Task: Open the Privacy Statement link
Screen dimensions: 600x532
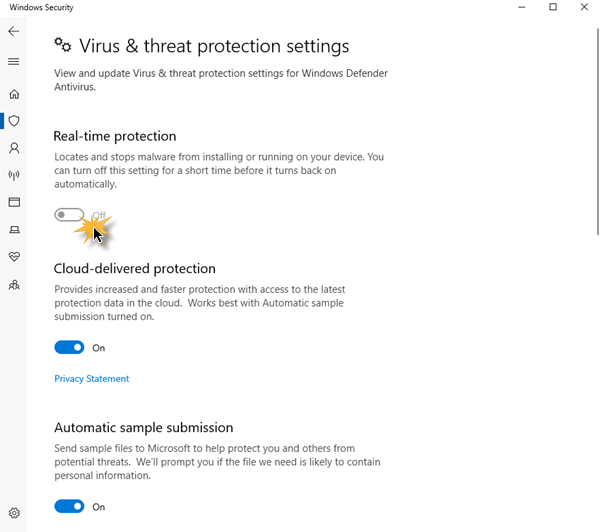Action: 92,379
